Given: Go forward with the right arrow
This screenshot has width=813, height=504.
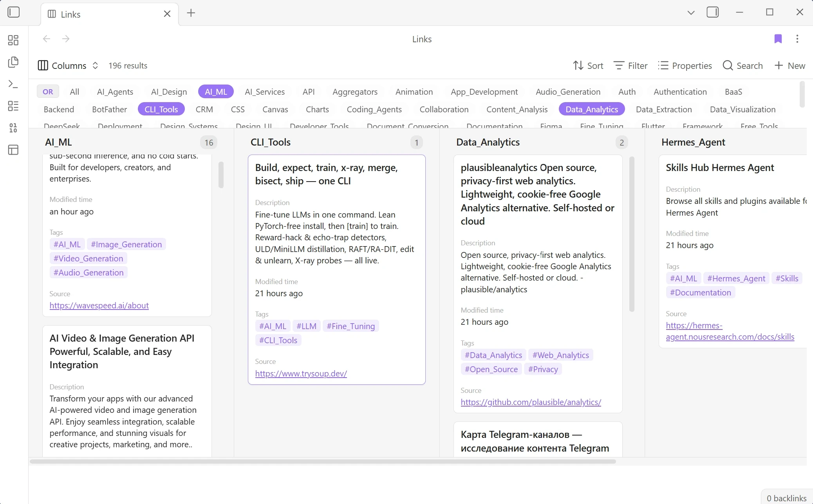Looking at the screenshot, I should (66, 39).
